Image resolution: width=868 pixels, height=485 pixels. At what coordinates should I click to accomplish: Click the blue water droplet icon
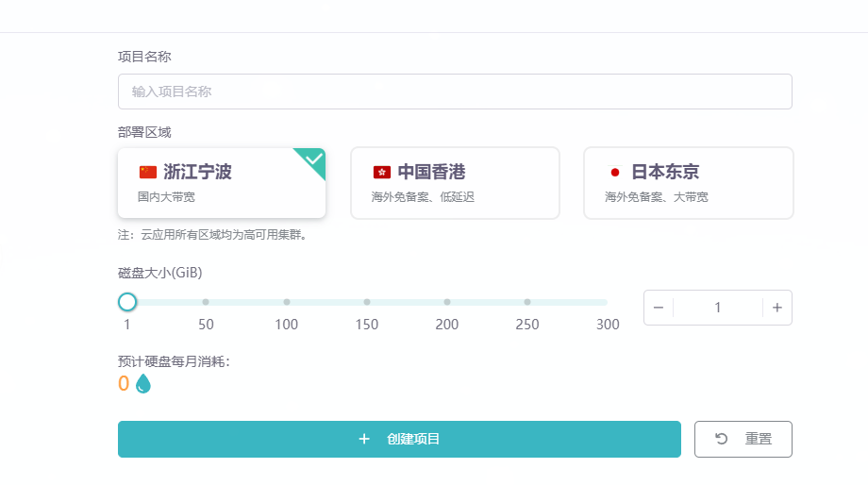point(143,383)
